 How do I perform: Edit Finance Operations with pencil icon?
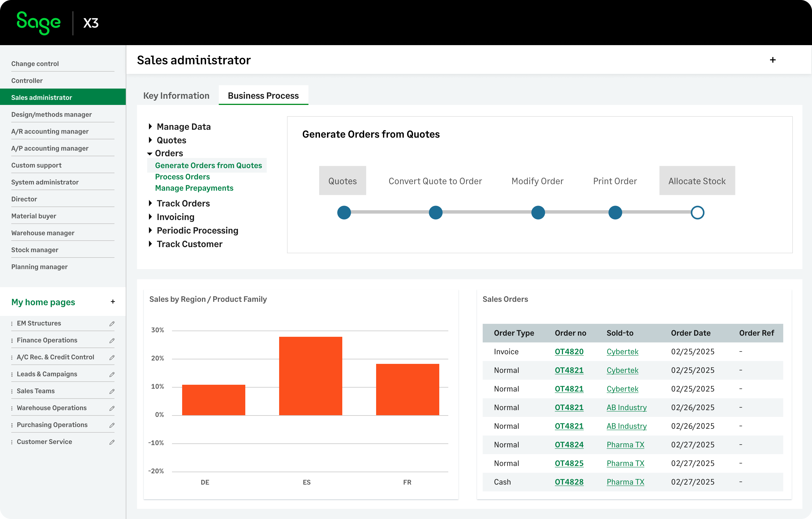pos(112,340)
